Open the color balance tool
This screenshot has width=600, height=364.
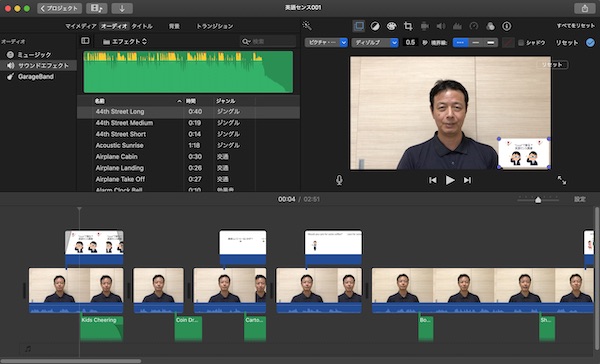coord(375,26)
